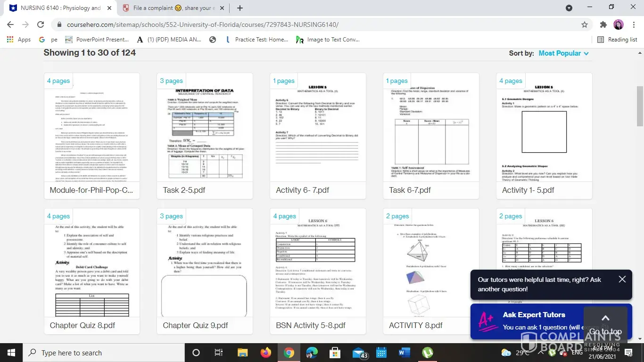Open the Chapter Quiz 8.pdf document link
This screenshot has height=362, width=644.
tap(83, 325)
